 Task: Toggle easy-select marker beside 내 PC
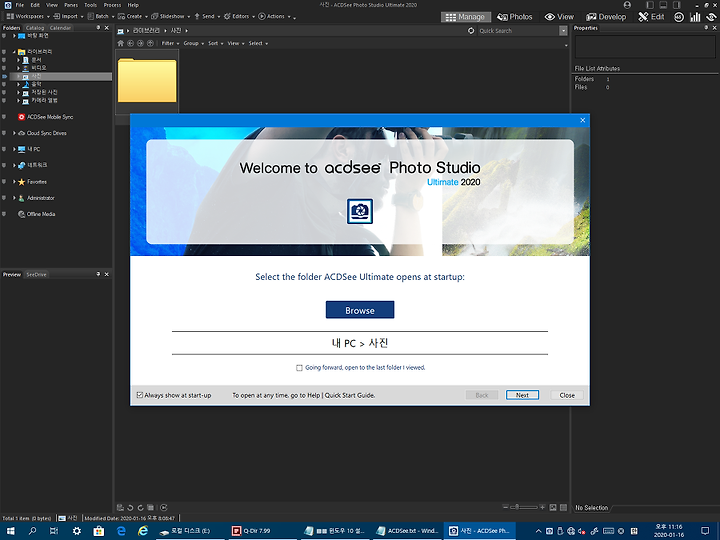[4, 149]
